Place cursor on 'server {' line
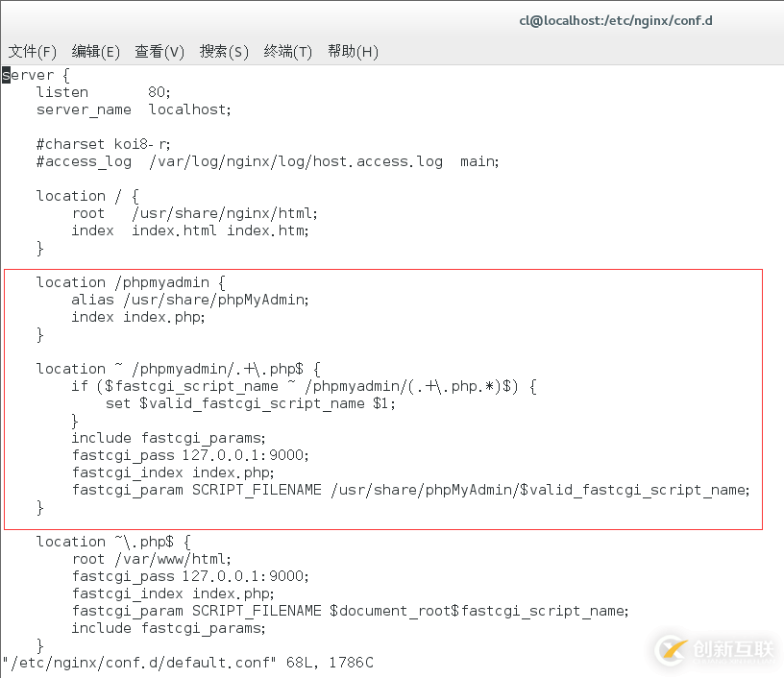The height and width of the screenshot is (678, 784). (36, 75)
